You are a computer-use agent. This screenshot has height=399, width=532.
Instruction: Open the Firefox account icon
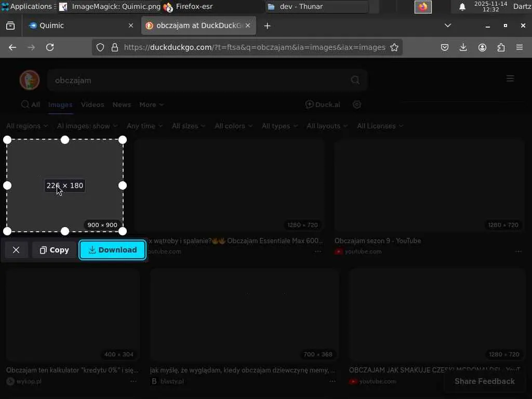point(482,47)
